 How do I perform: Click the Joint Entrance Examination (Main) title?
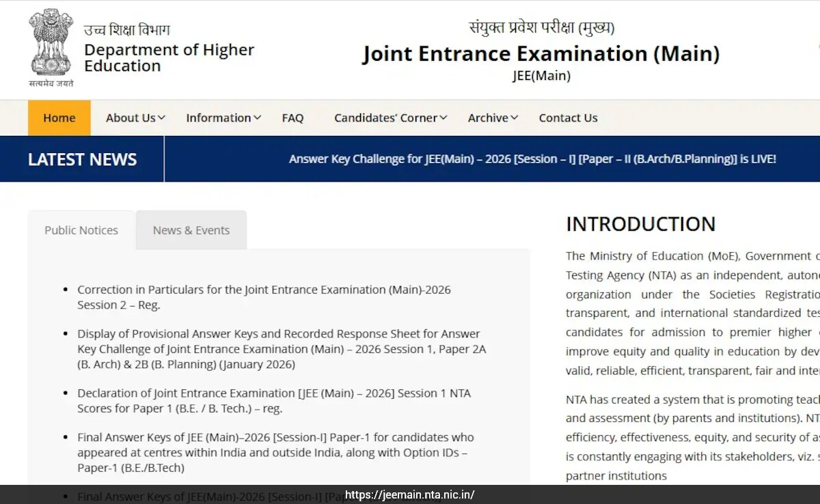pyautogui.click(x=541, y=53)
